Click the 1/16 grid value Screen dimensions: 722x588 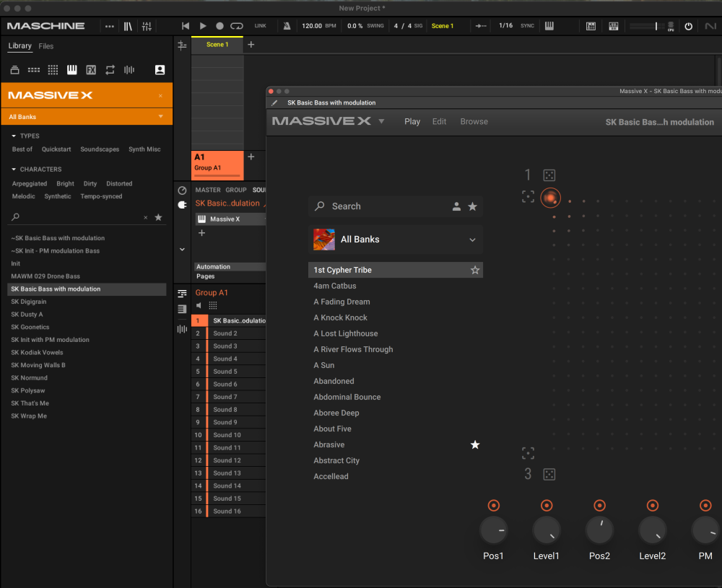[x=505, y=26]
